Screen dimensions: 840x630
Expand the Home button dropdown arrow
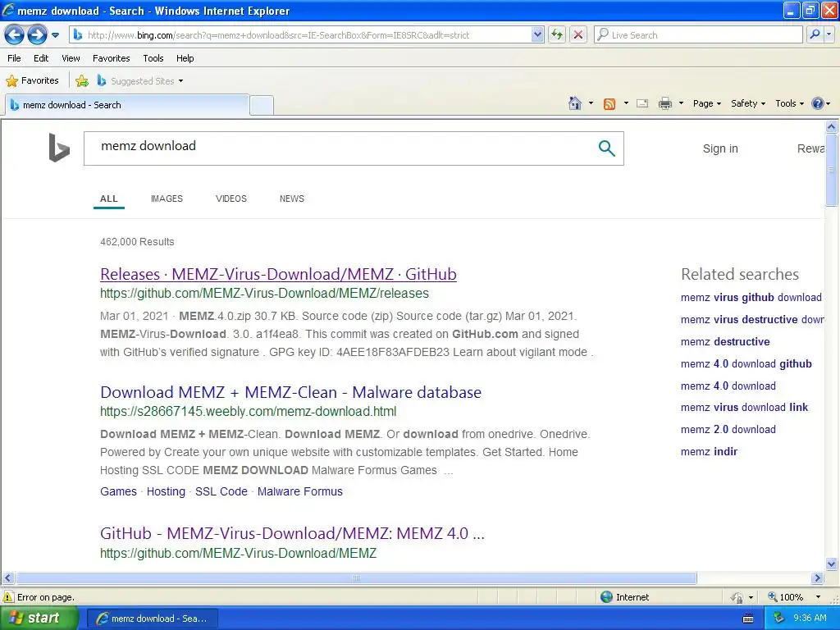591,103
